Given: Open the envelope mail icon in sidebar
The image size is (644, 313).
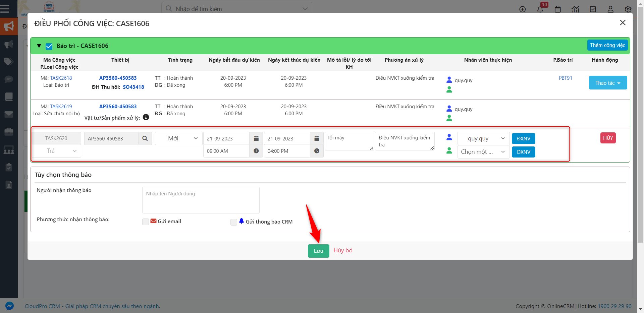Looking at the screenshot, I should (9, 114).
